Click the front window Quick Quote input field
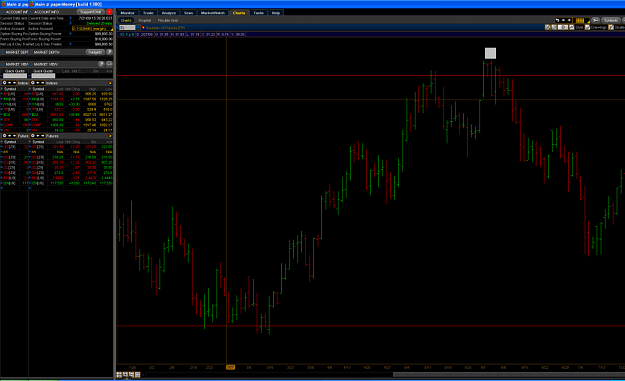The height and width of the screenshot is (381, 625). [x=43, y=75]
